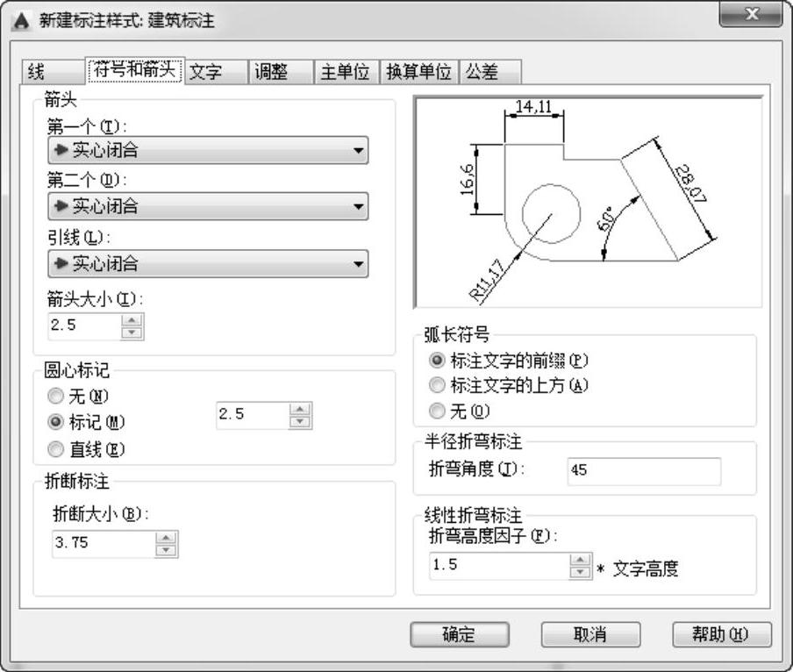Viewport: 793px width, 672px height.
Task: Go to the 换算单位 tab
Action: point(418,72)
